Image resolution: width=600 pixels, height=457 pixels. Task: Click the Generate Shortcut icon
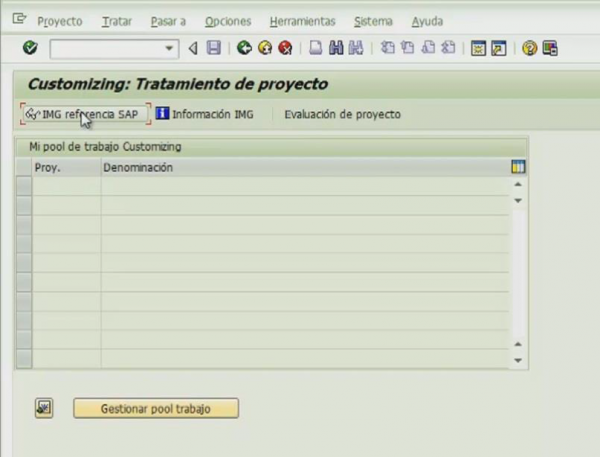point(499,48)
